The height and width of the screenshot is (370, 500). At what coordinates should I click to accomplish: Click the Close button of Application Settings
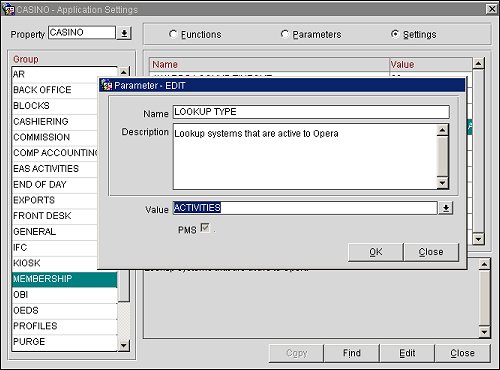tap(462, 353)
